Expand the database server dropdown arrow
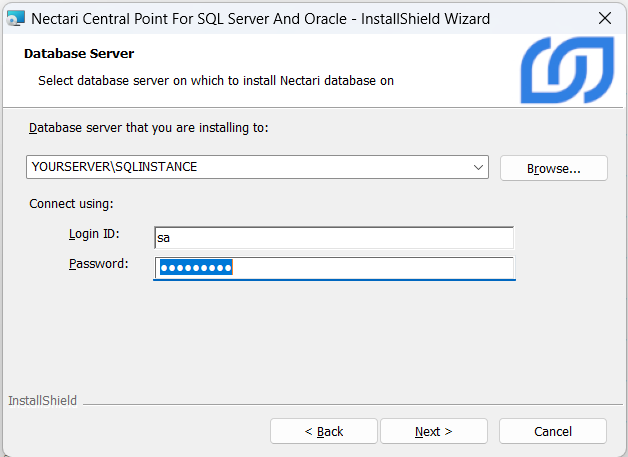 click(478, 168)
